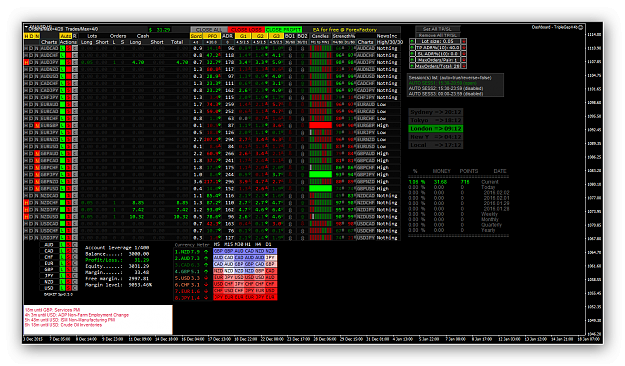625x366 pixels.
Task: Click the solid green GBPUSD candles bar
Action: coord(320,189)
